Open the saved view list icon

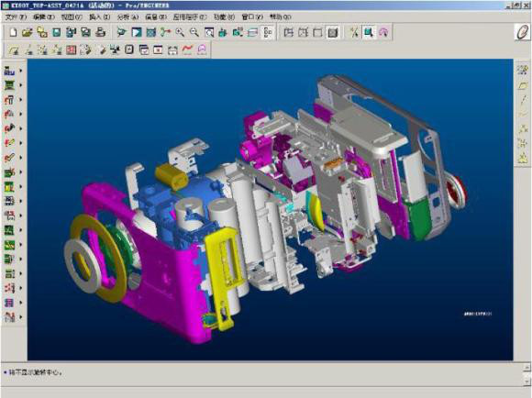click(238, 33)
